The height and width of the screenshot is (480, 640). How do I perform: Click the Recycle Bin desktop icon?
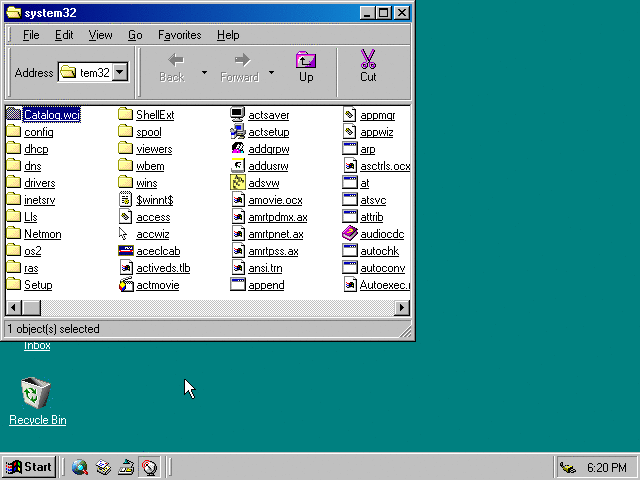(x=36, y=392)
